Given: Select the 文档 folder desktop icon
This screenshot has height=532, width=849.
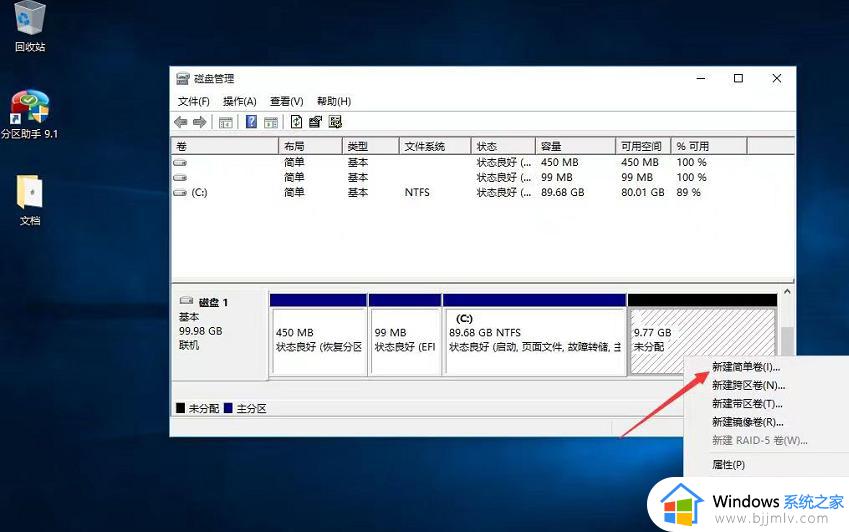Looking at the screenshot, I should pos(30,200).
